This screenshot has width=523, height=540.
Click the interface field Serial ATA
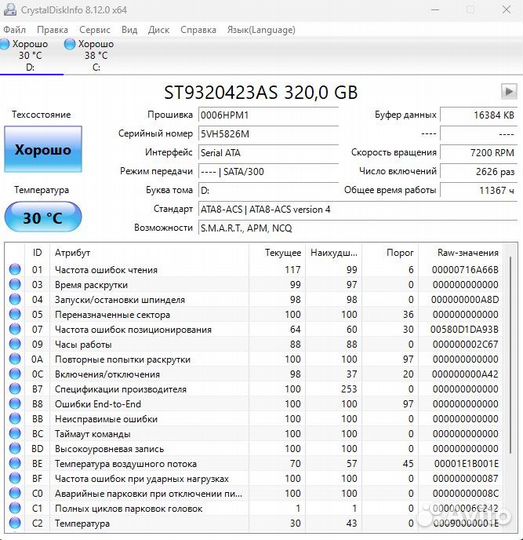coord(269,152)
